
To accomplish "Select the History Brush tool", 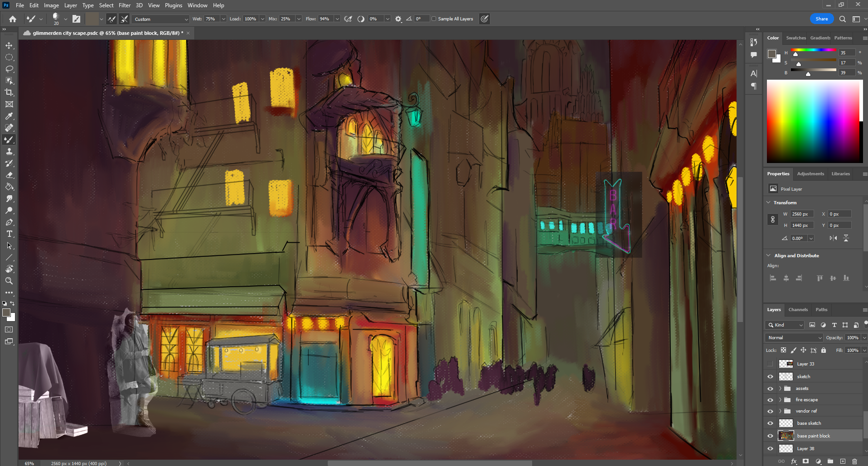I will click(9, 163).
